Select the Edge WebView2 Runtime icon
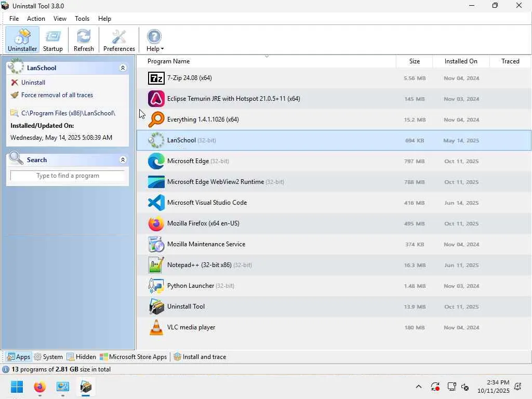Image resolution: width=532 pixels, height=399 pixels. (x=156, y=182)
